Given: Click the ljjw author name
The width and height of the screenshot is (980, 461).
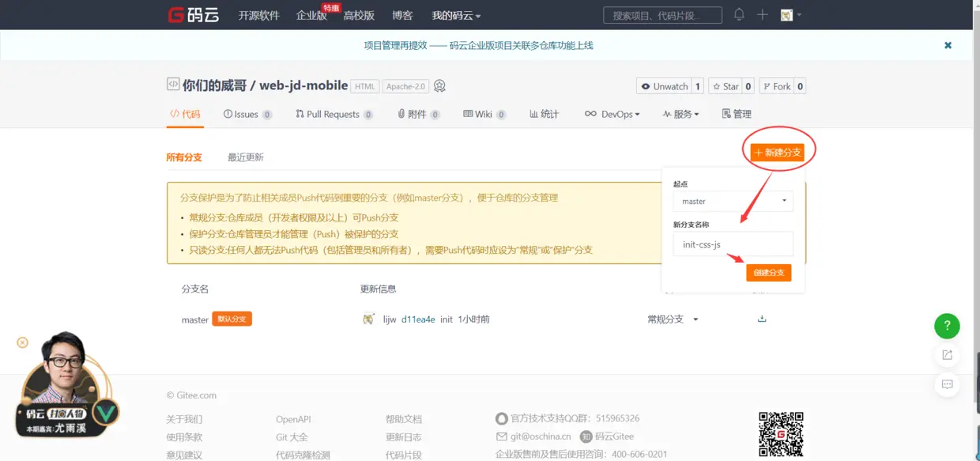Looking at the screenshot, I should (390, 319).
